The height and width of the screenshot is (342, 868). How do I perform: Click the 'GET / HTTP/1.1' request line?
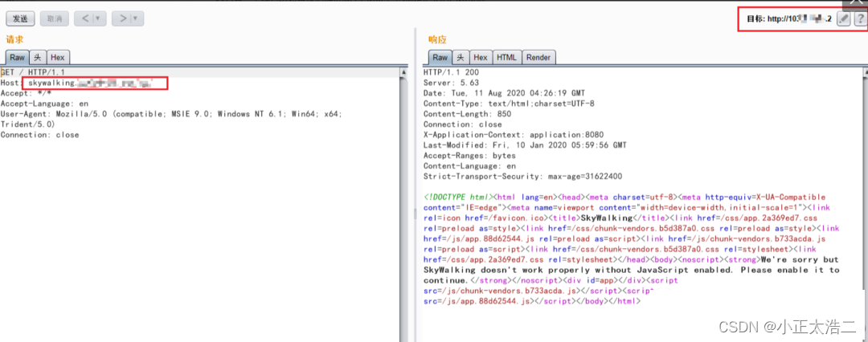(x=33, y=72)
